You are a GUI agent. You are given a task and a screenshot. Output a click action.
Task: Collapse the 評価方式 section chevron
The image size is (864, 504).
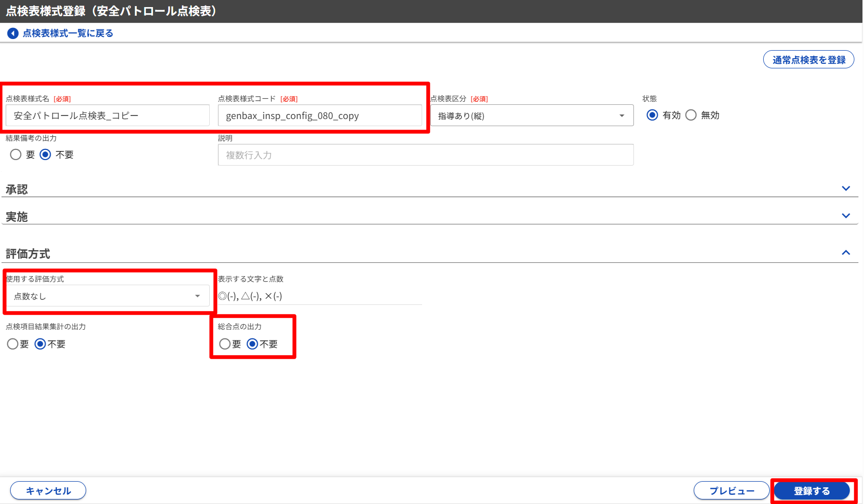(846, 252)
